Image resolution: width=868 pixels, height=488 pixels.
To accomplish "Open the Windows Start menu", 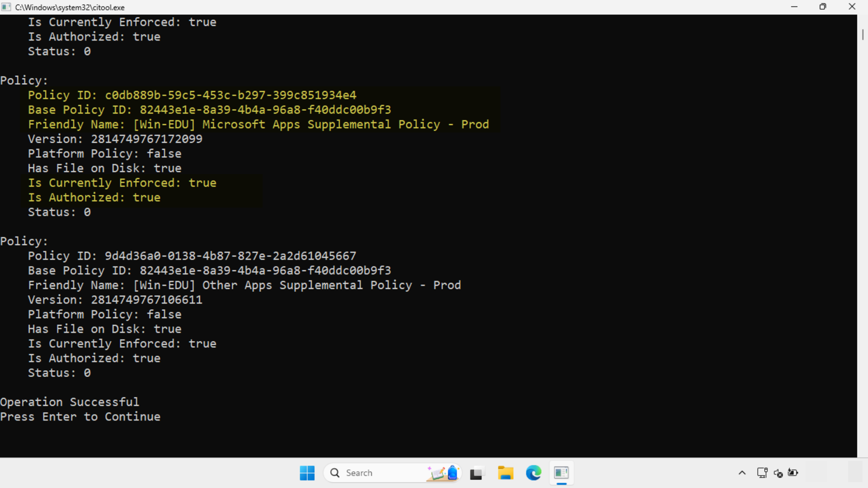I will click(307, 473).
